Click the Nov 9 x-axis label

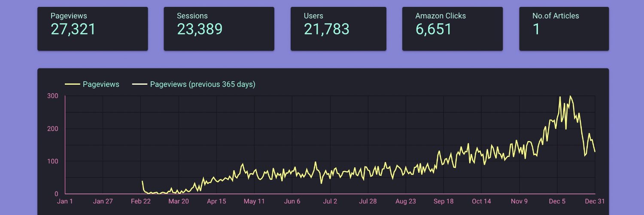coord(519,201)
